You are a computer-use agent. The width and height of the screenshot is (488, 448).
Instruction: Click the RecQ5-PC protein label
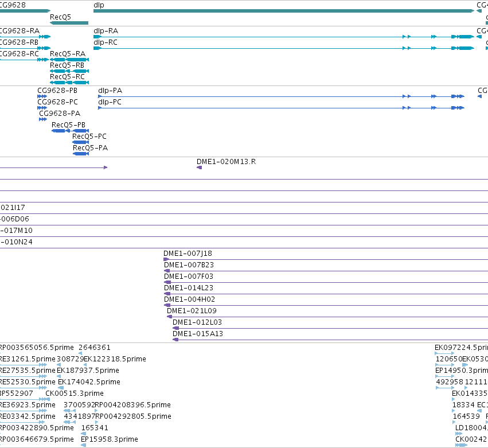(x=89, y=137)
